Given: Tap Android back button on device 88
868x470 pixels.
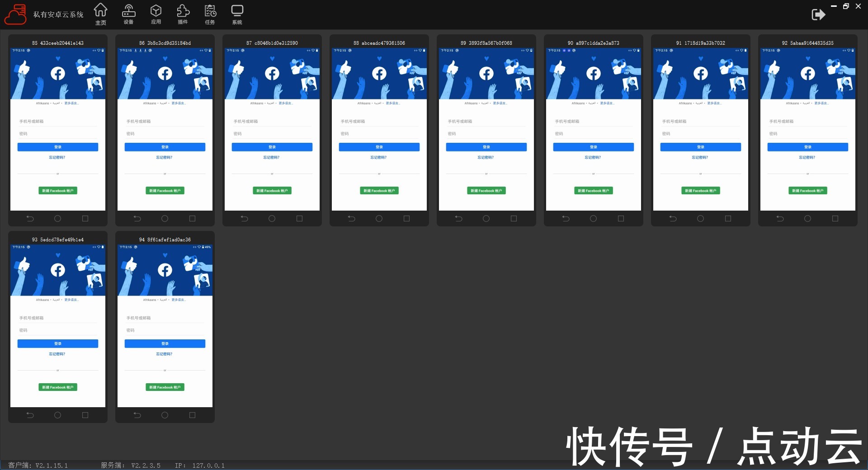Looking at the screenshot, I should pyautogui.click(x=352, y=219).
